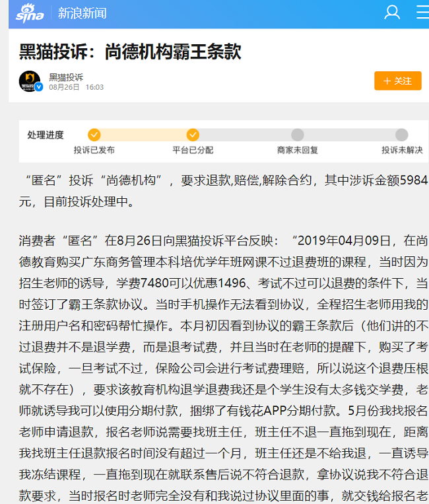Click the line starting 时签订了霸王条款协议
The image size is (429, 504).
[x=224, y=305]
